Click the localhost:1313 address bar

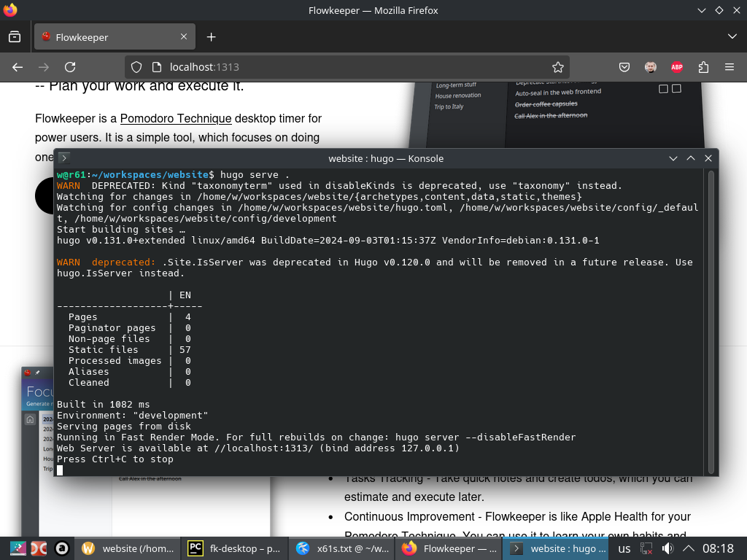tap(347, 67)
